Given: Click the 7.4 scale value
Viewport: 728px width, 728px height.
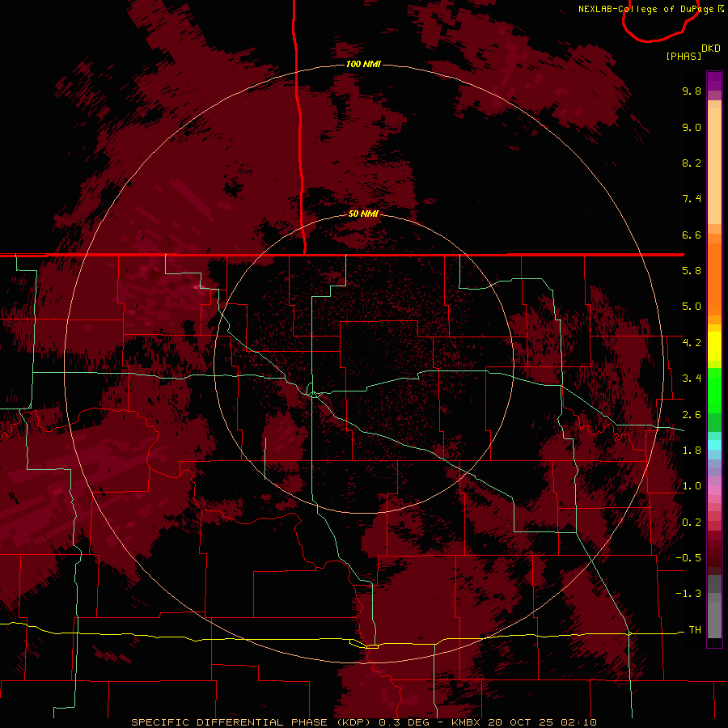Looking at the screenshot, I should tap(692, 199).
